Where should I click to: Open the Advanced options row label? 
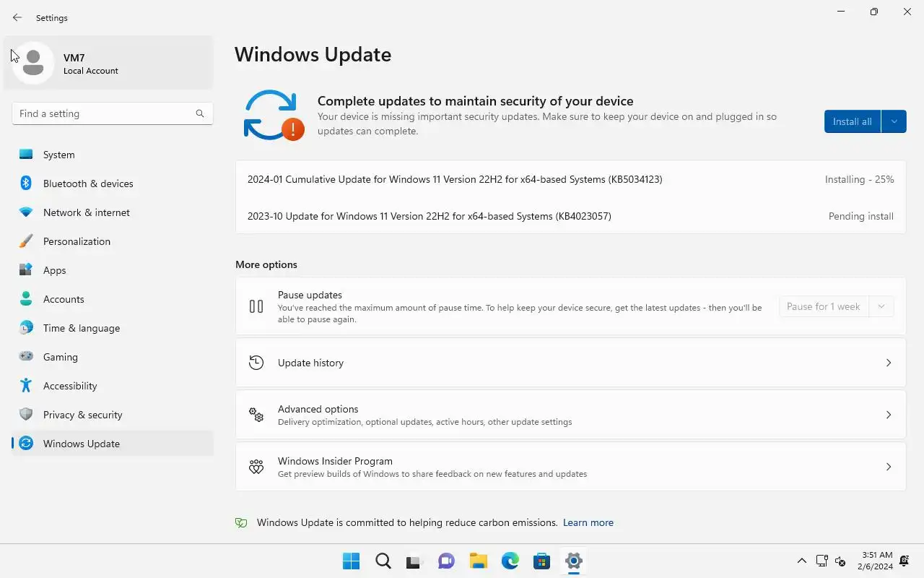click(318, 409)
